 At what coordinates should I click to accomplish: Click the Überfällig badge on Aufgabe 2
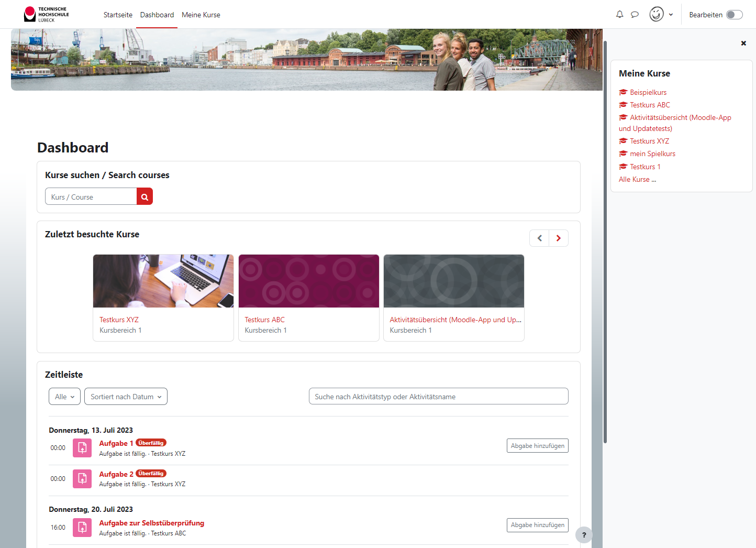(x=151, y=473)
